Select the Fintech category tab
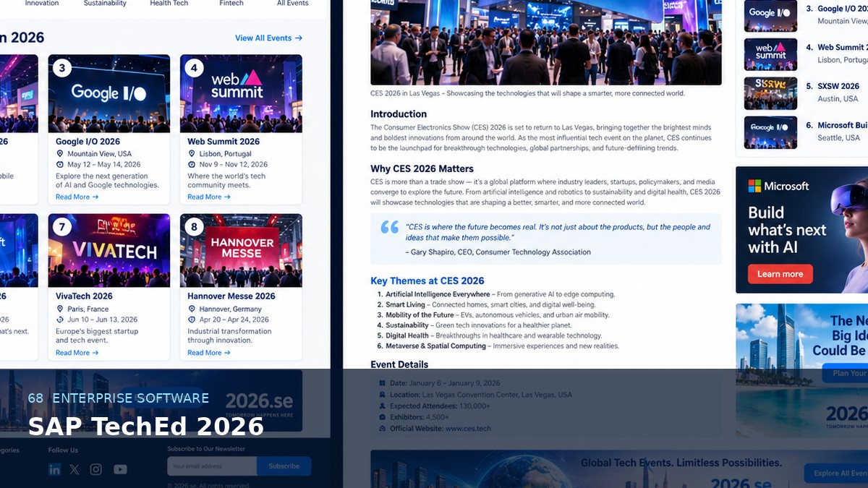 pyautogui.click(x=231, y=4)
